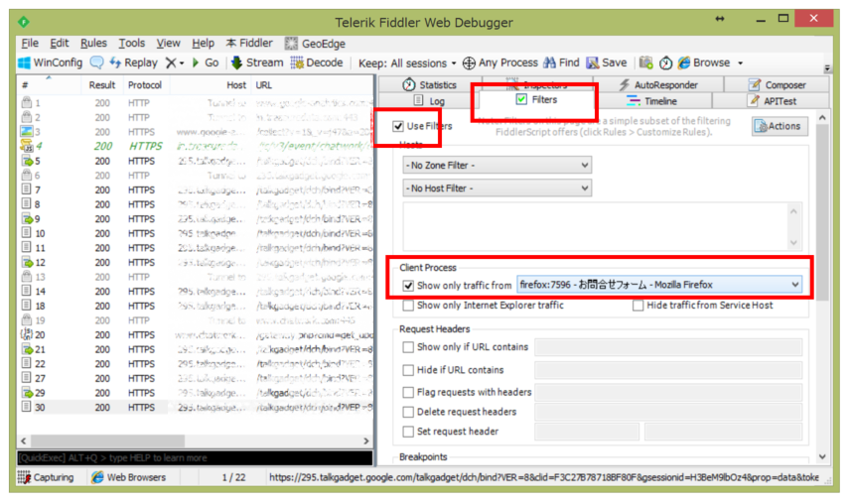This screenshot has height=504, width=852.
Task: Enable Show only Internet Explorer traffic
Action: (x=408, y=306)
